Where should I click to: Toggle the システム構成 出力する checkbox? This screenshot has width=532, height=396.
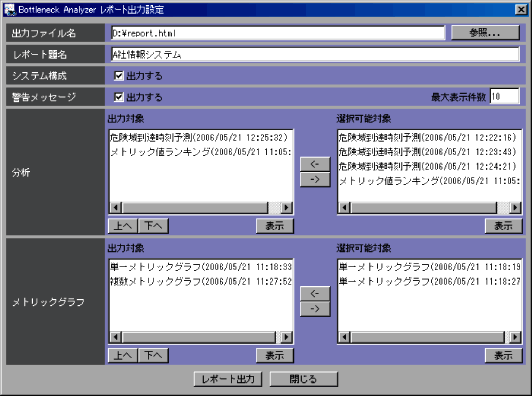pyautogui.click(x=118, y=76)
